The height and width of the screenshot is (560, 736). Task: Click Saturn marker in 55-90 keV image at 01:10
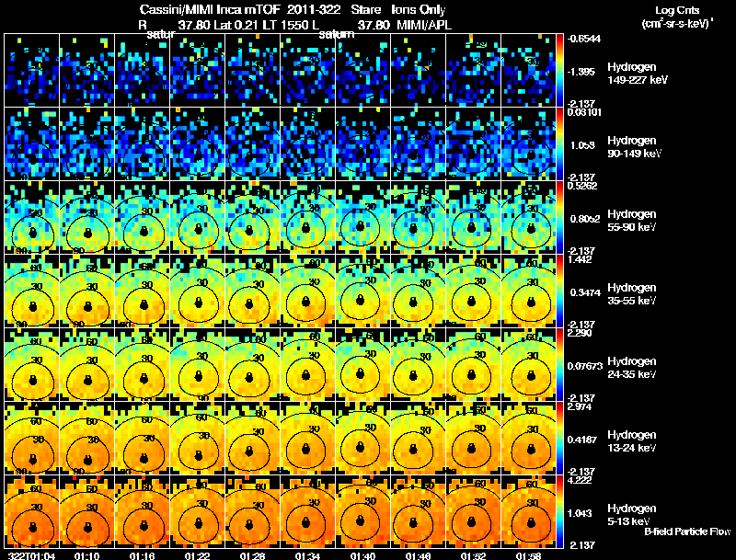pos(87,233)
